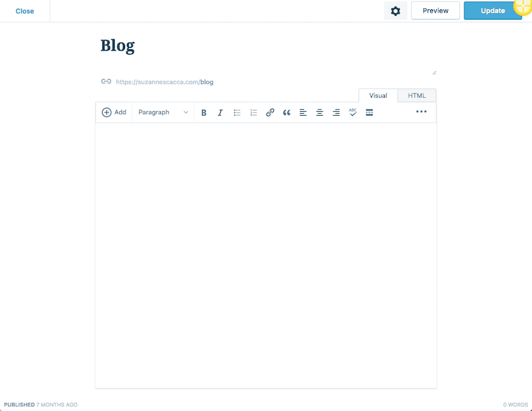Click the plus icon to add content
532x411 pixels.
(106, 112)
